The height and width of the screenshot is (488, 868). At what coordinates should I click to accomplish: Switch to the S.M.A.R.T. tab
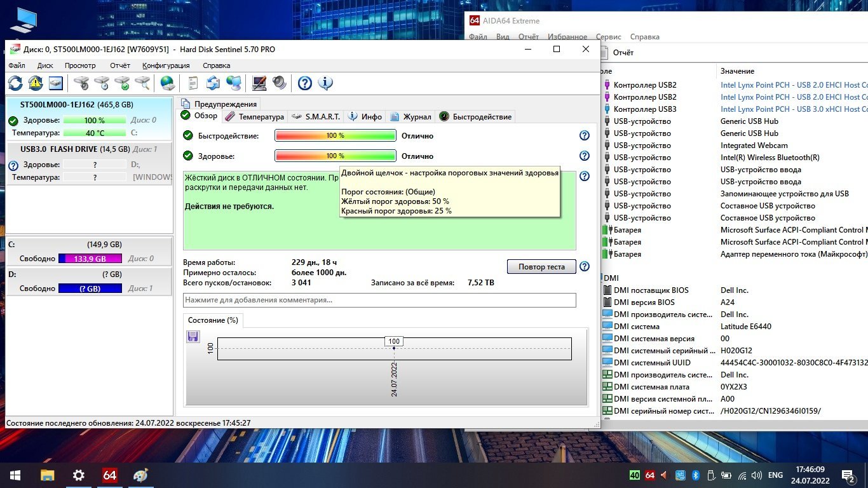[x=316, y=116]
